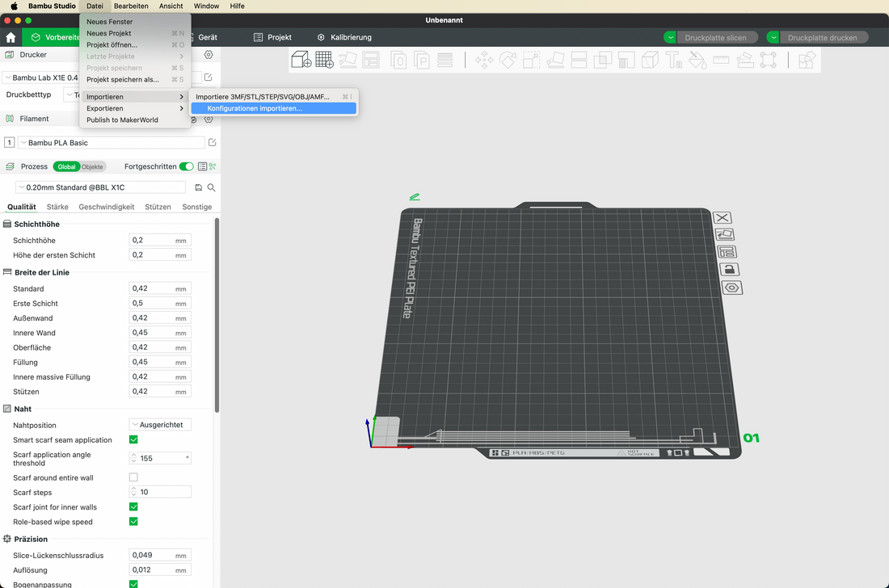Arrange objects on this plate
Screen dimensions: 889x588
pos(727,252)
